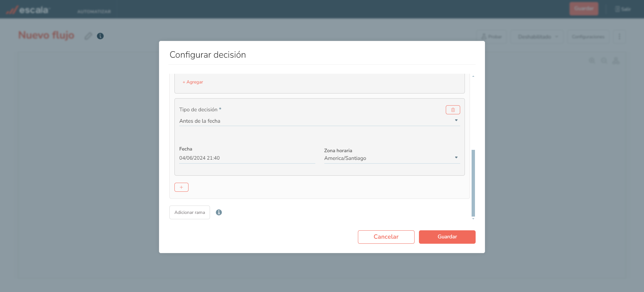Open the Tipo de decisión dropdown

(x=319, y=121)
